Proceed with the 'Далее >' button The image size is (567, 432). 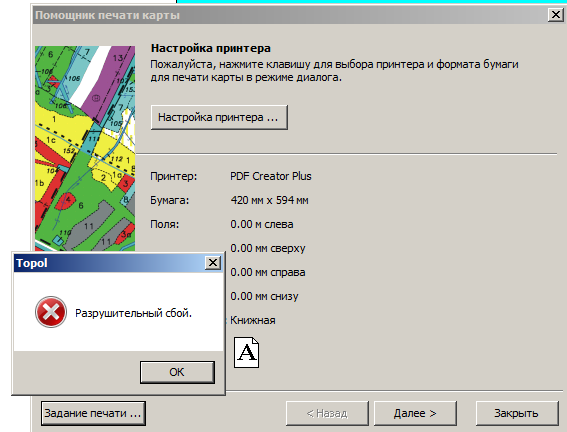415,413
